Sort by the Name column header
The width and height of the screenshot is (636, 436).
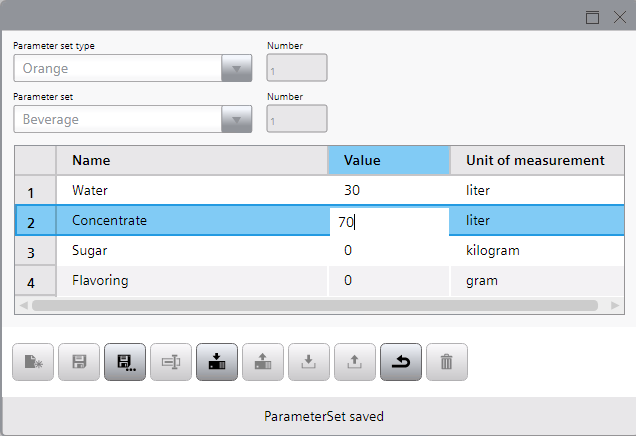[191, 160]
